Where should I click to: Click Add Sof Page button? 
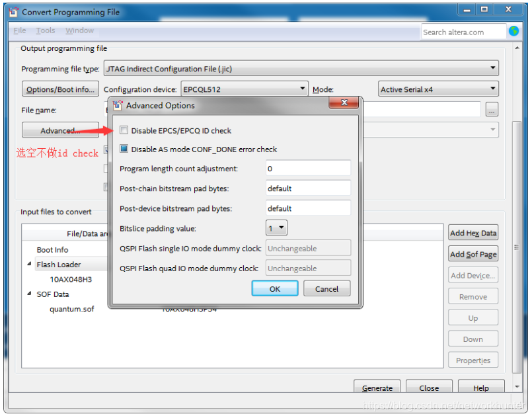pos(473,254)
